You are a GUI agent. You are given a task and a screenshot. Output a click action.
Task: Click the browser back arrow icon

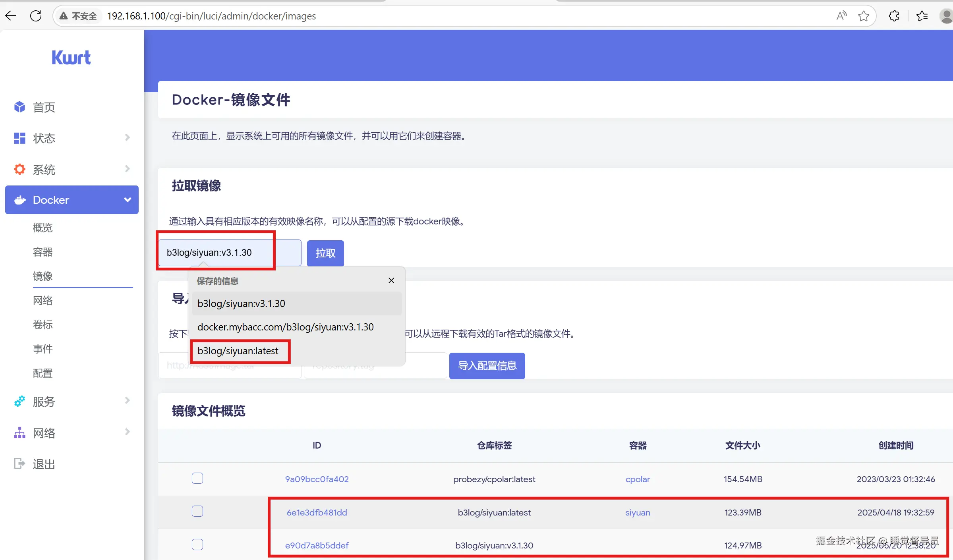[11, 16]
